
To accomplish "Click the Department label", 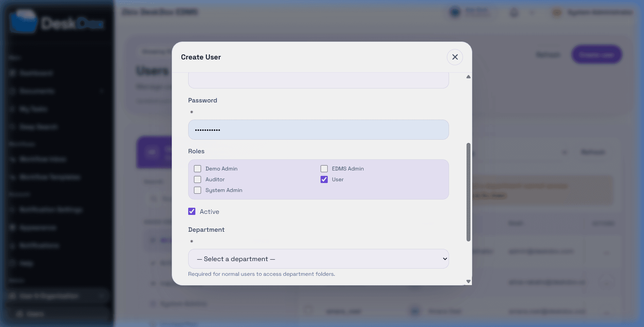I will 206,230.
